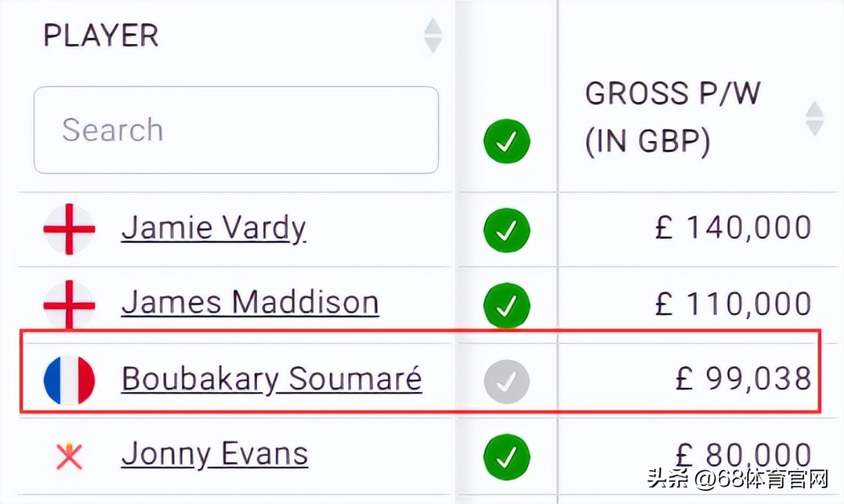Open Jamie Vardy's player link

[x=213, y=229]
